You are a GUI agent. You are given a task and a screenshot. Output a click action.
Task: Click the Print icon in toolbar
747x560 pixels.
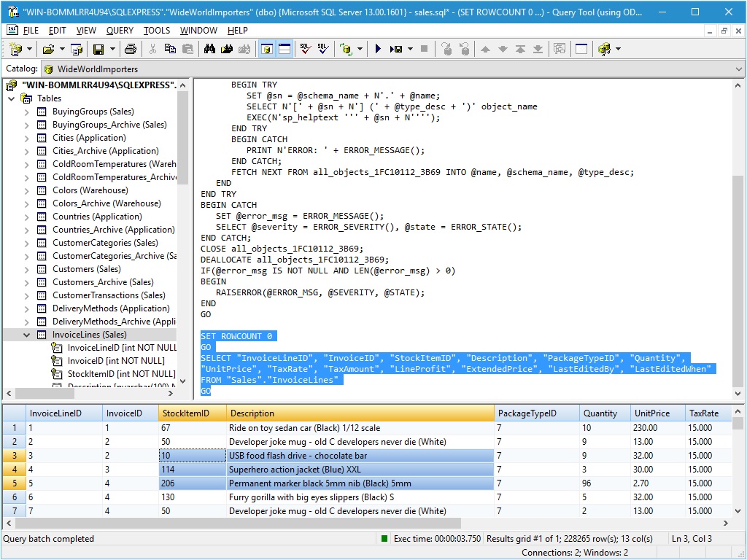pyautogui.click(x=130, y=49)
